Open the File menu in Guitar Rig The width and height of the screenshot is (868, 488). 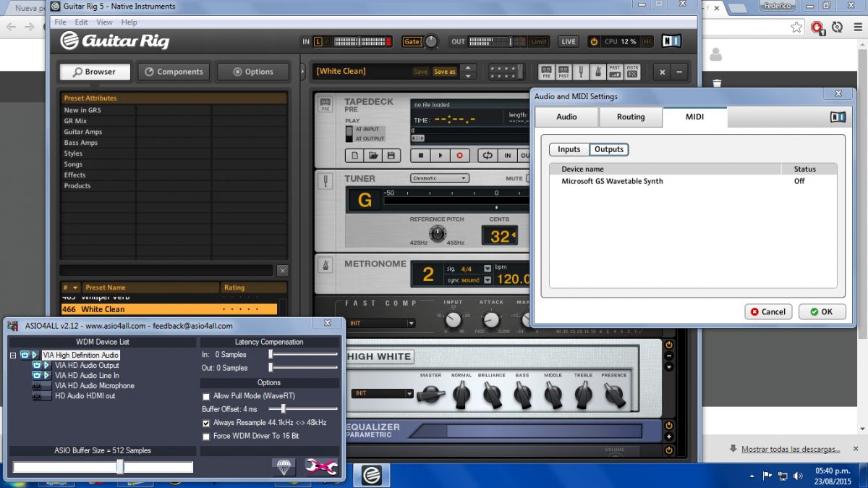point(60,22)
